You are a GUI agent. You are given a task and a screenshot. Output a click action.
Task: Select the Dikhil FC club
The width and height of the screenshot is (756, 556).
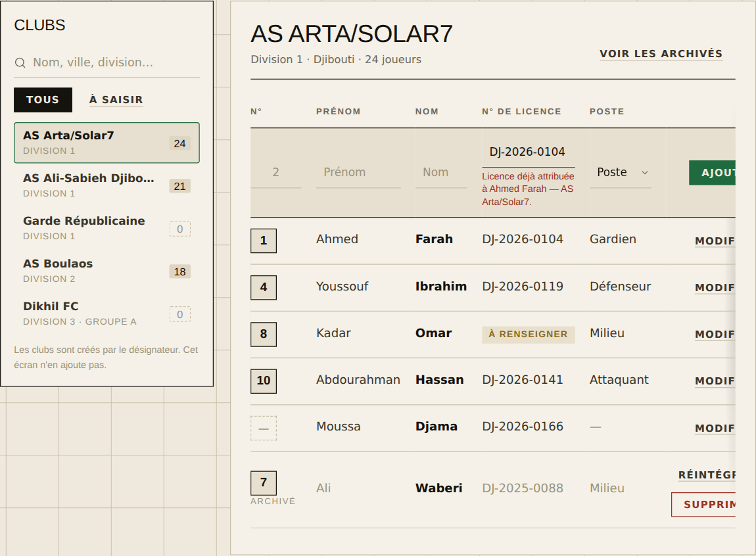[x=106, y=313]
